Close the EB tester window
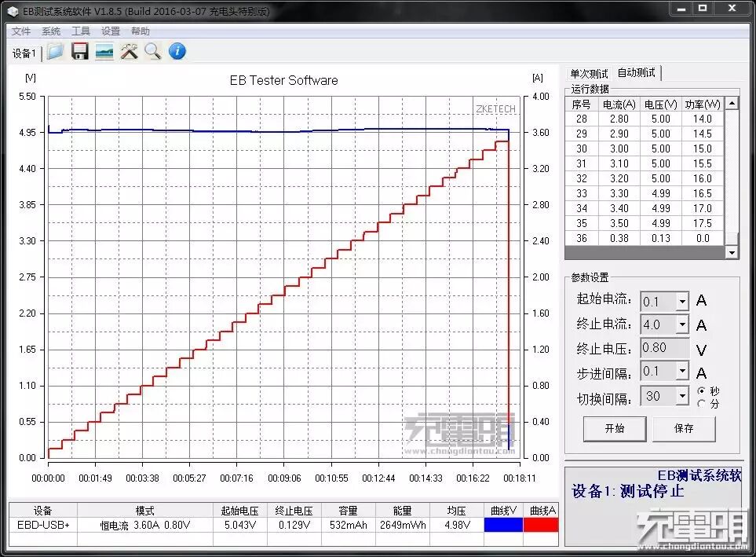The height and width of the screenshot is (557, 756). [732, 9]
